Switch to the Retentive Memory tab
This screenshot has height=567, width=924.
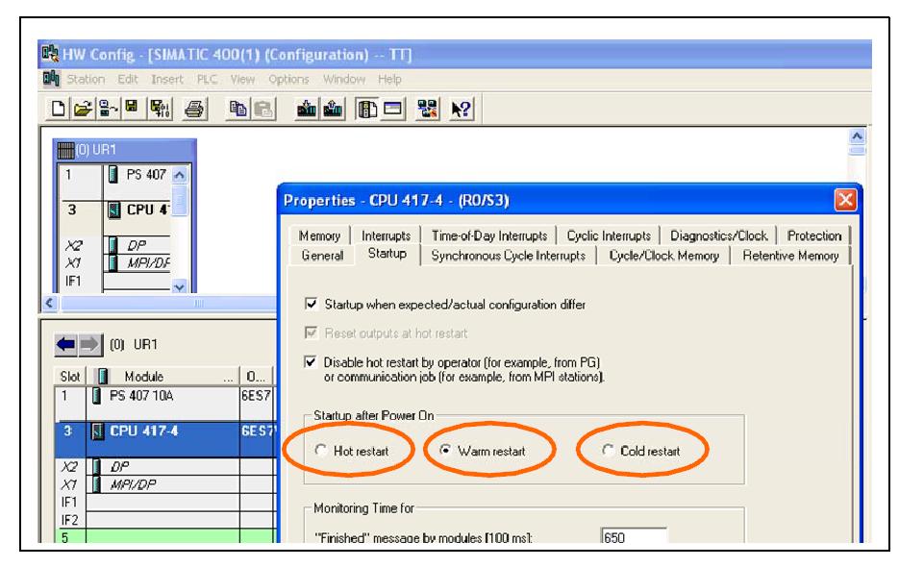tap(790, 256)
